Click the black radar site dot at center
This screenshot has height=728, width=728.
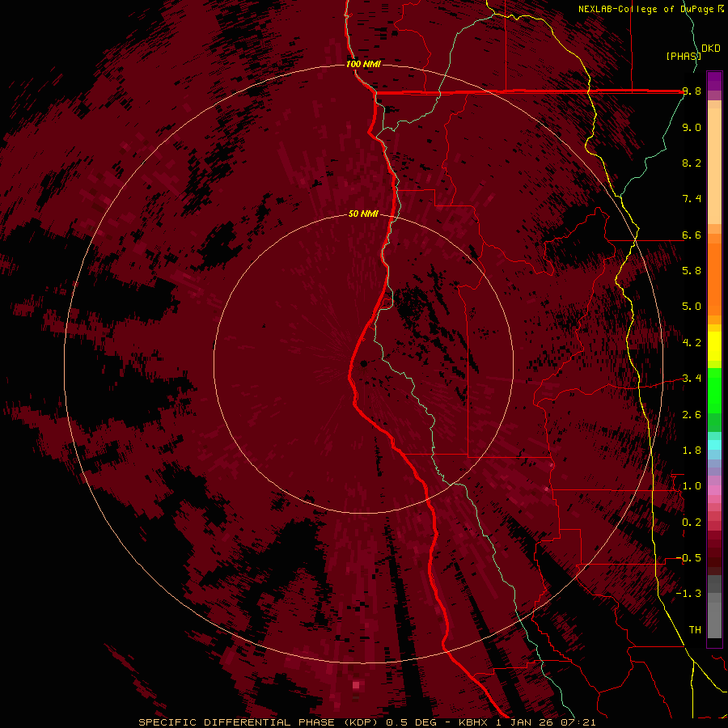(363, 363)
